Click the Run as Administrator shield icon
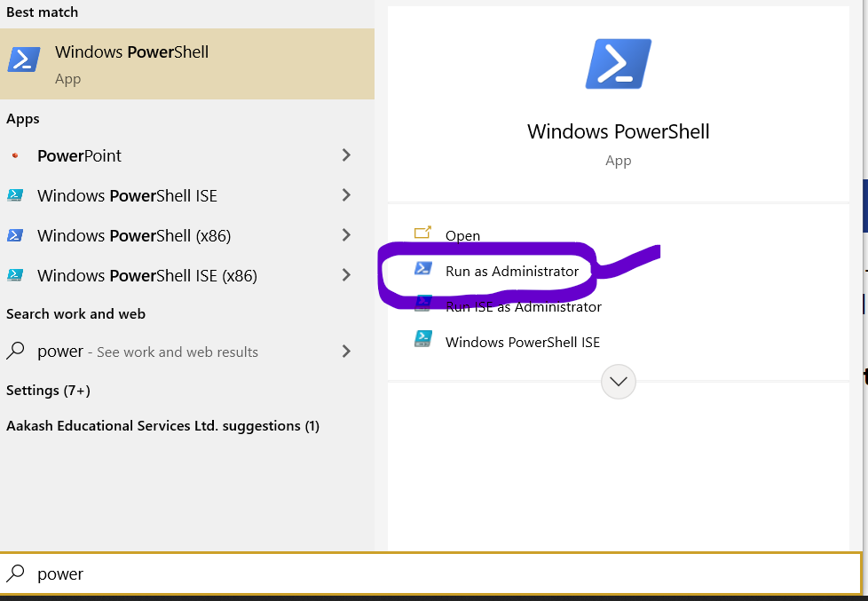 423,271
